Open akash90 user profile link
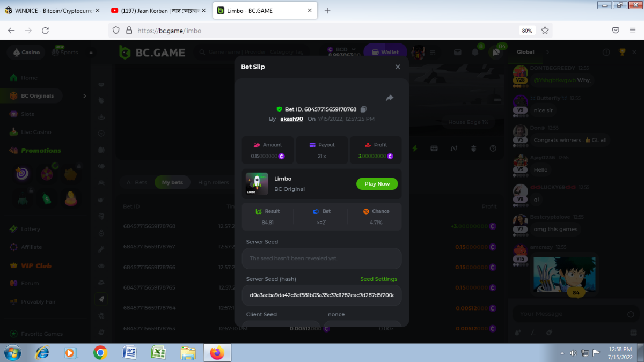The width and height of the screenshot is (644, 362). pyautogui.click(x=291, y=119)
